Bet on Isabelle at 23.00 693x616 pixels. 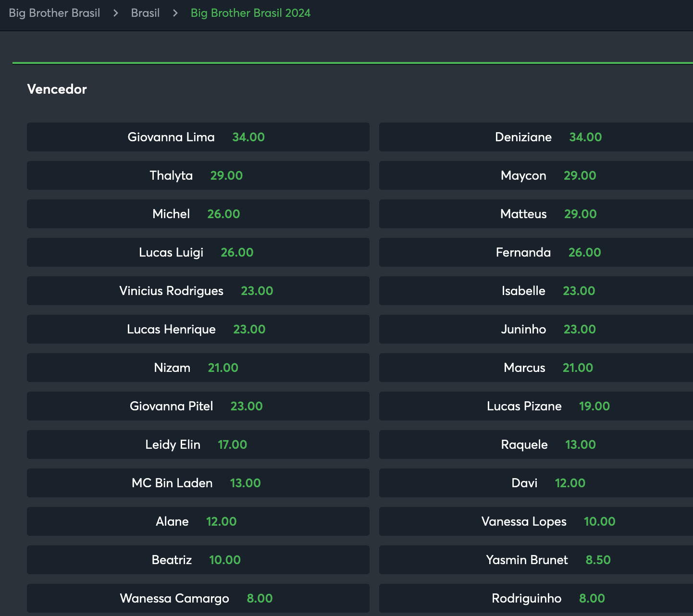click(536, 291)
